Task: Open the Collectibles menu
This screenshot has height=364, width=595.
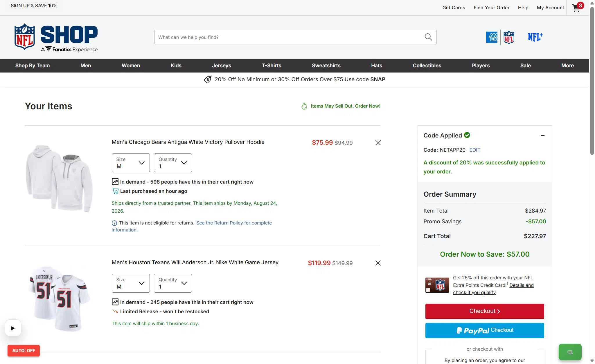Action: 427,66
